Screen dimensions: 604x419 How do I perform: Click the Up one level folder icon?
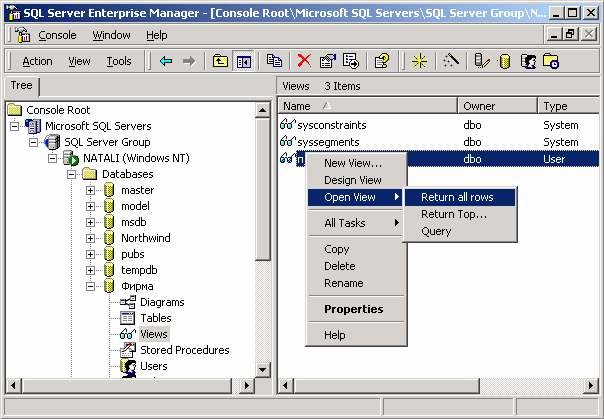220,61
